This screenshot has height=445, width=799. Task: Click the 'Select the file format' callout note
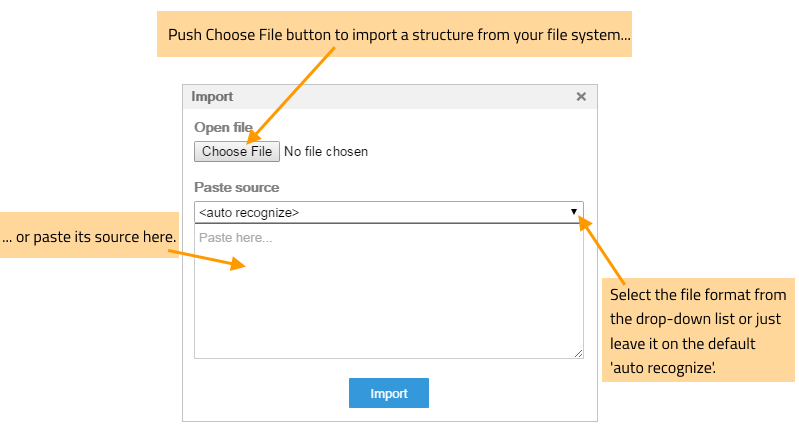tap(698, 330)
